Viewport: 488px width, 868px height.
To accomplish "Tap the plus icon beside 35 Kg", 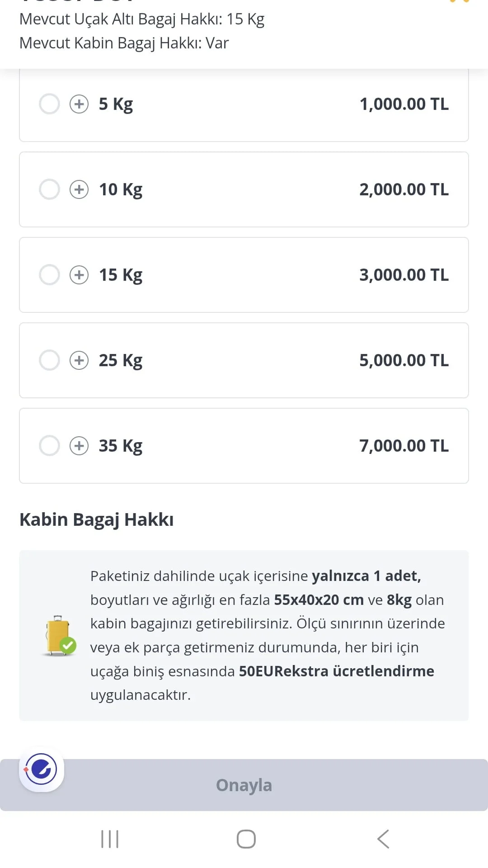I will click(x=79, y=446).
